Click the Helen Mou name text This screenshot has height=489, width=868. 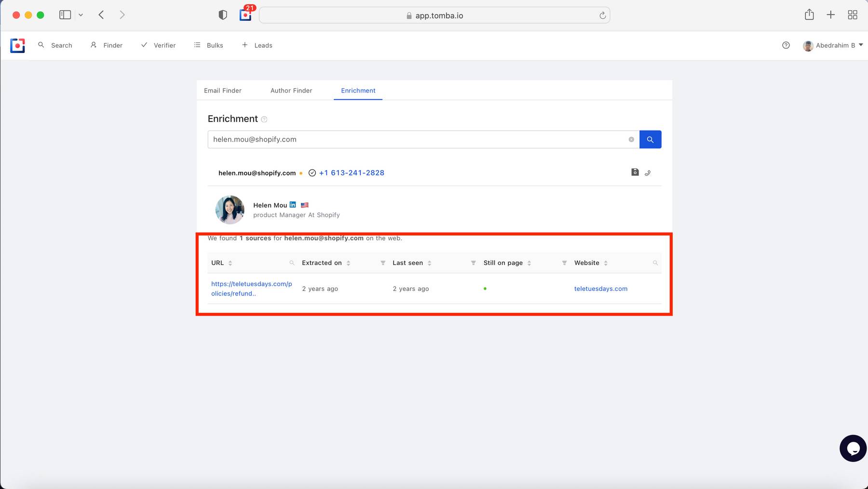click(270, 205)
